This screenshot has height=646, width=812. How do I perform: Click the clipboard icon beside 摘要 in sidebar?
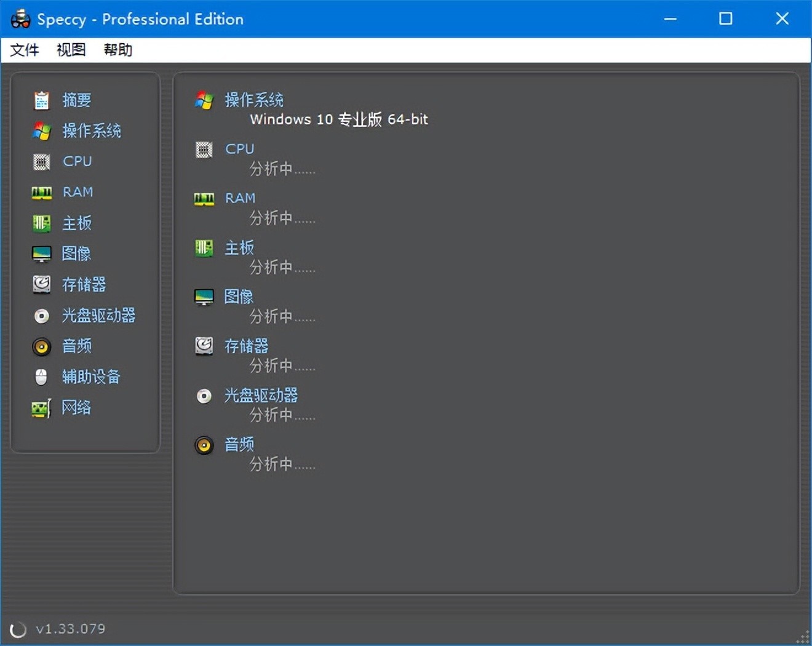coord(41,100)
